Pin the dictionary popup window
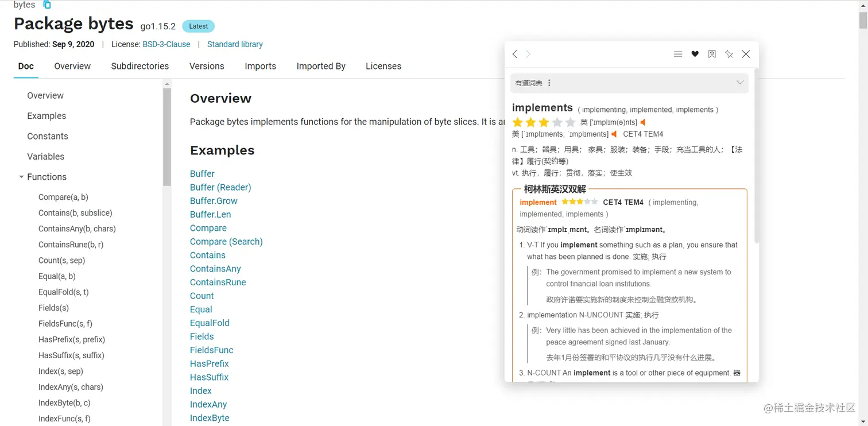 coord(729,54)
